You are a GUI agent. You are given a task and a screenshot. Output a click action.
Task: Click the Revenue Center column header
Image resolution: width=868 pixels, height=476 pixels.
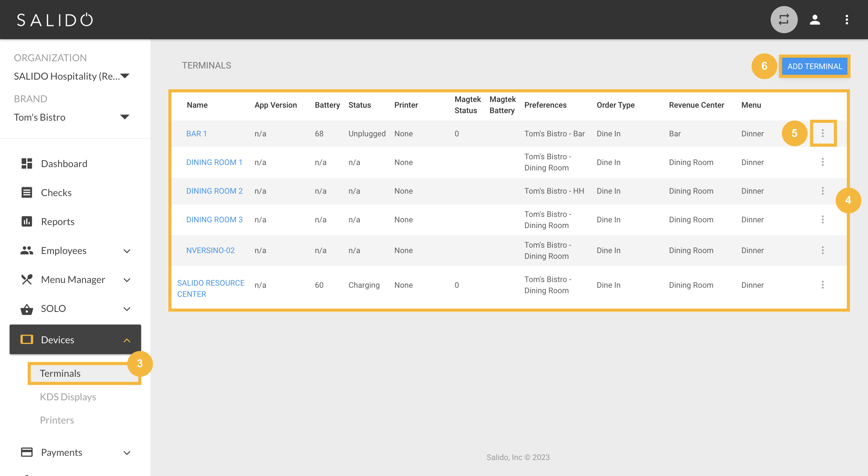696,105
